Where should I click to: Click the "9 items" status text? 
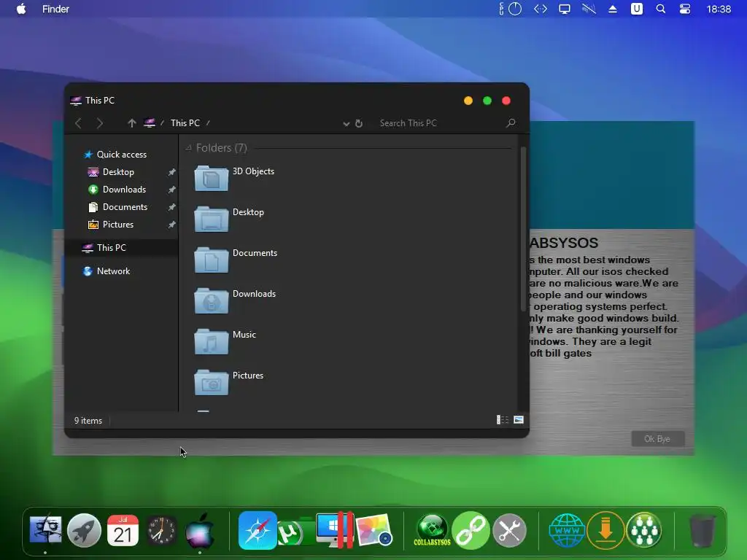click(x=88, y=421)
